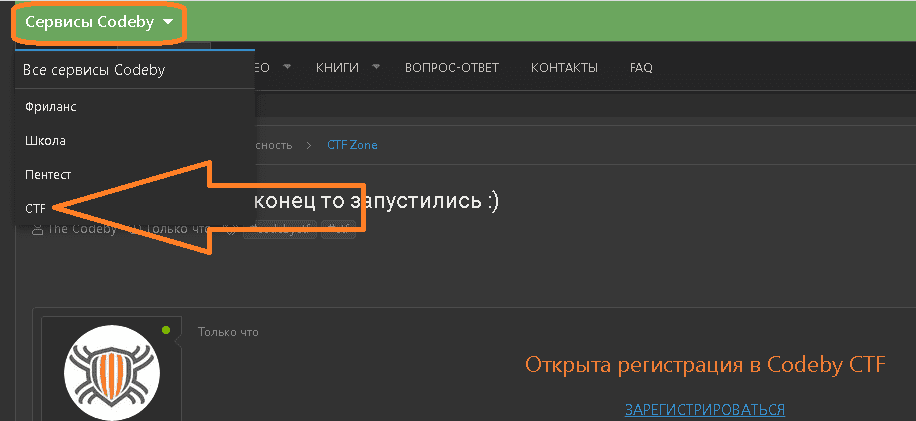Choose Фриланс from the services menu
This screenshot has height=421, width=916.
click(51, 105)
